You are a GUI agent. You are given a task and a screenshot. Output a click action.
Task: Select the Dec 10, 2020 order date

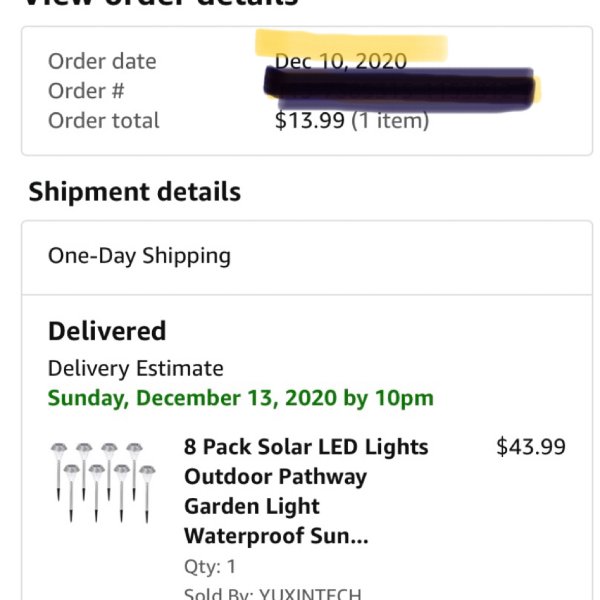341,61
